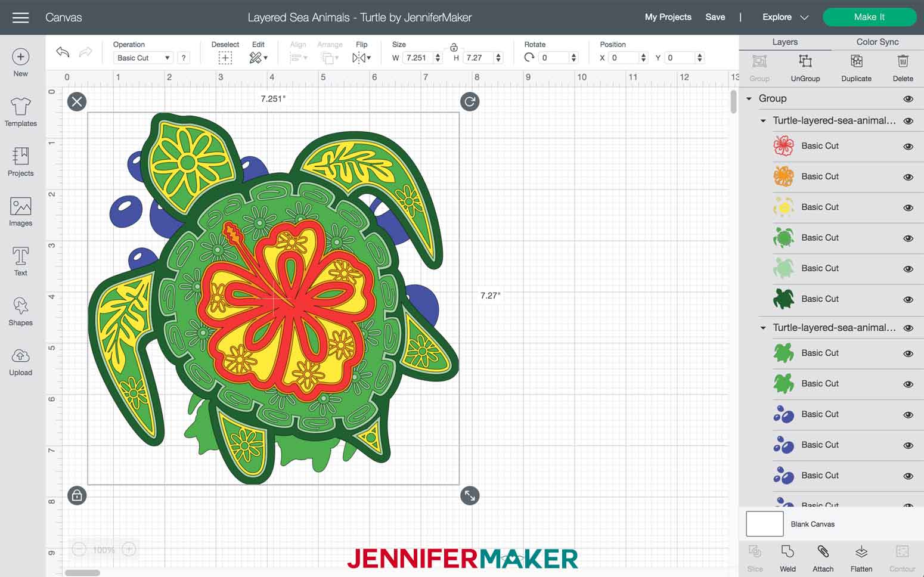Open the Explore machine dropdown
The width and height of the screenshot is (924, 577).
click(x=785, y=17)
